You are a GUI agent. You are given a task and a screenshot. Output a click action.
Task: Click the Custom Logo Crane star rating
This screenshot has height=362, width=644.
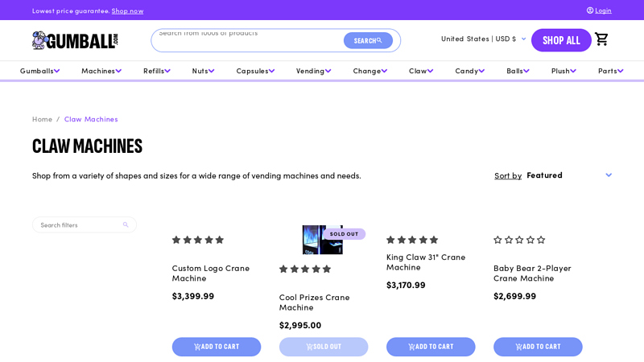198,240
